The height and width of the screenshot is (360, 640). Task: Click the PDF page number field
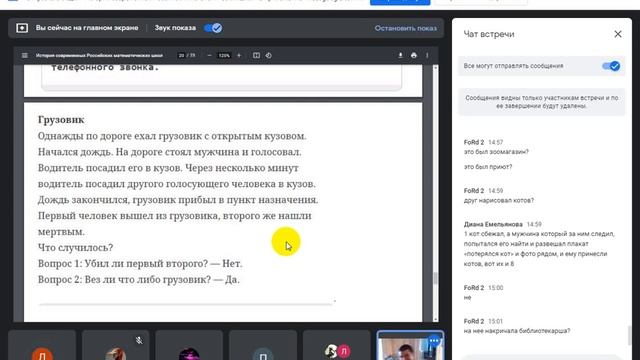tap(181, 55)
